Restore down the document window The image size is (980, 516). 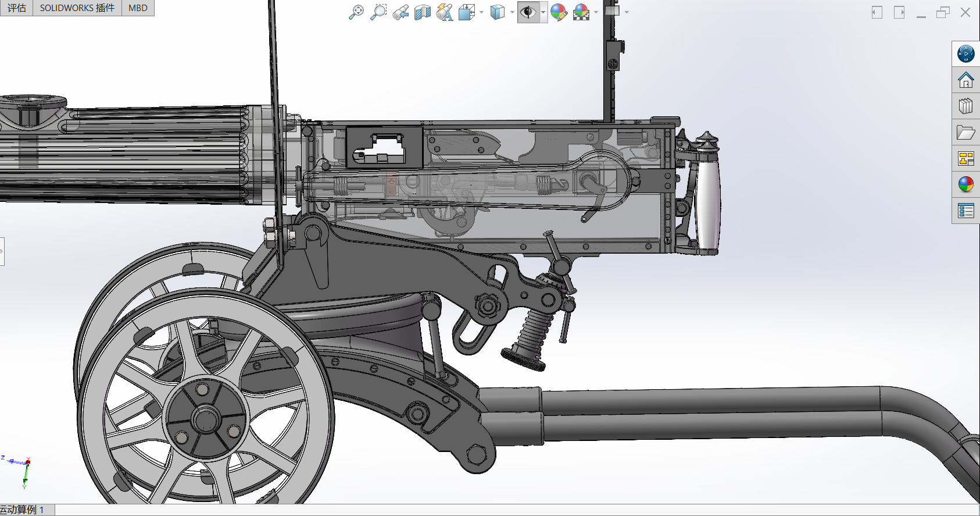[943, 12]
